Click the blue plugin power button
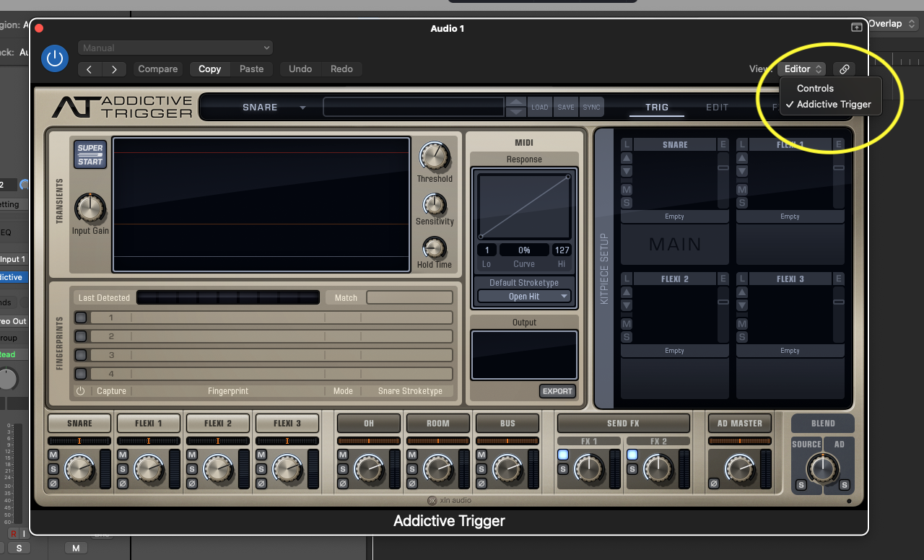The height and width of the screenshot is (560, 924). coord(55,58)
